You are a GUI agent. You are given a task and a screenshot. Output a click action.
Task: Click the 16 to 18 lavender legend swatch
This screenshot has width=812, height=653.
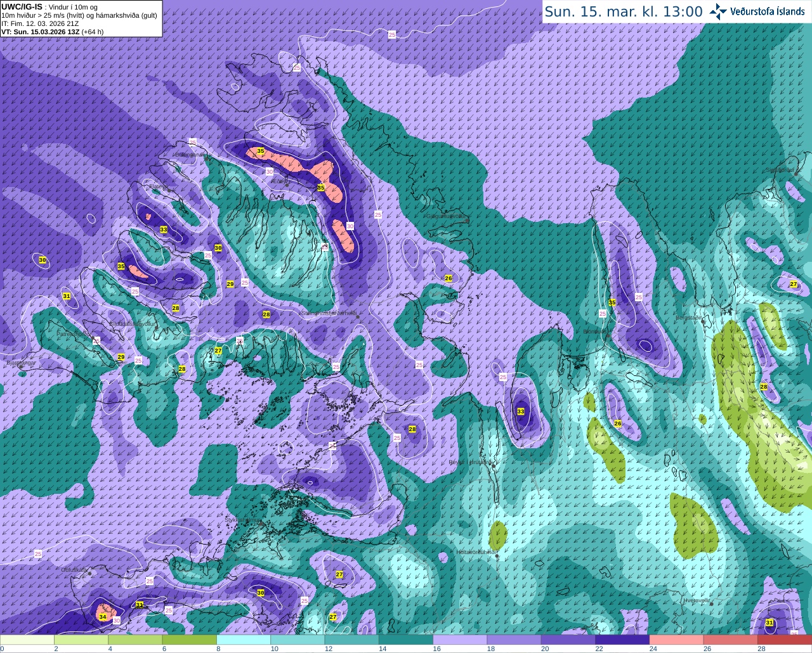pyautogui.click(x=461, y=639)
